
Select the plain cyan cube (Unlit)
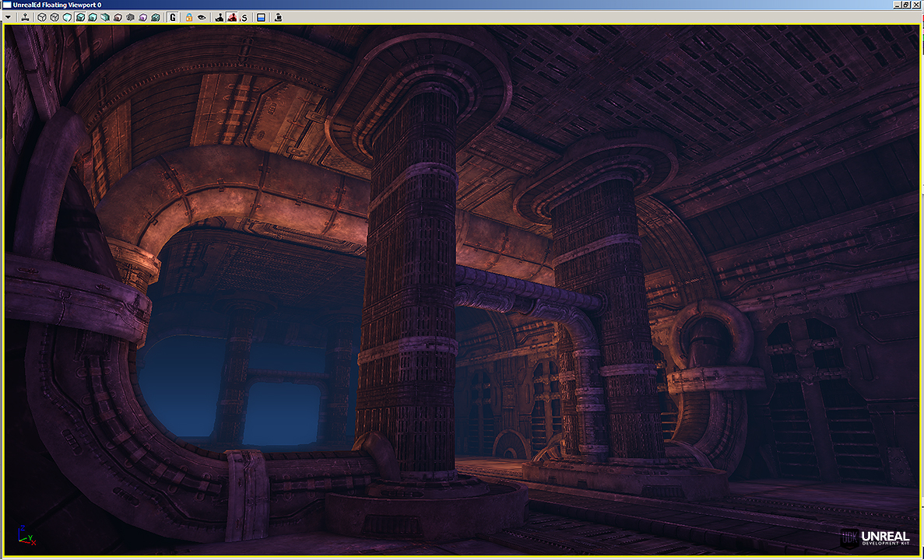tap(67, 18)
